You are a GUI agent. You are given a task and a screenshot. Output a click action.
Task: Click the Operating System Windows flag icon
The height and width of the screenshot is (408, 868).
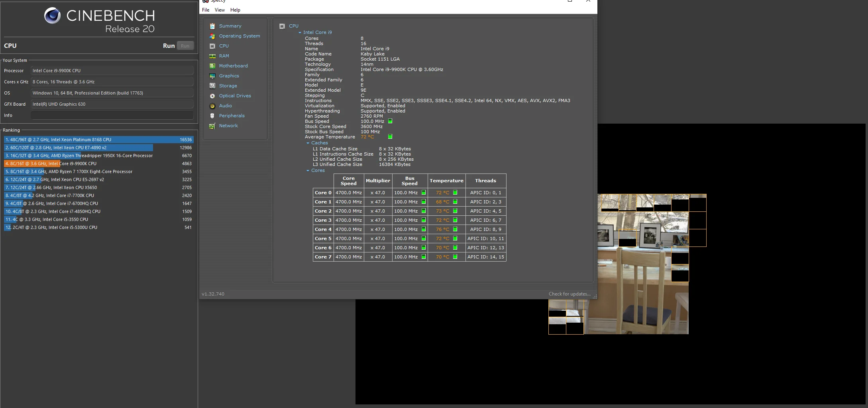212,36
